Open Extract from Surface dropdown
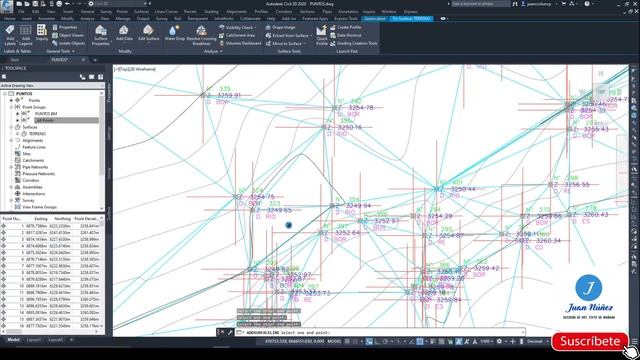 point(289,36)
